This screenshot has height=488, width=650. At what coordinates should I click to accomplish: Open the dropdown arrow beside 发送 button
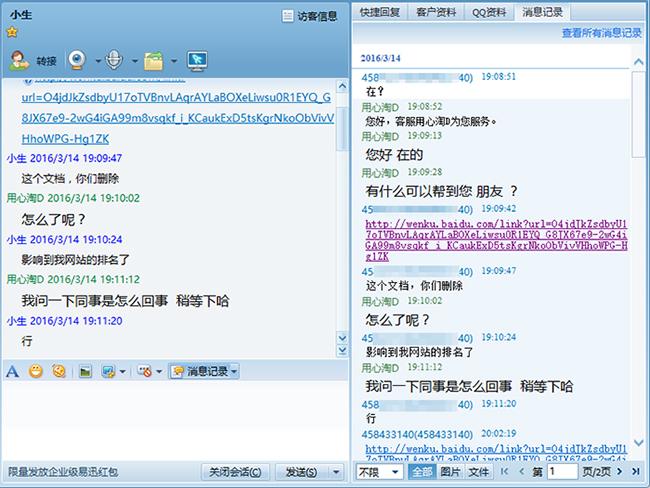(336, 472)
